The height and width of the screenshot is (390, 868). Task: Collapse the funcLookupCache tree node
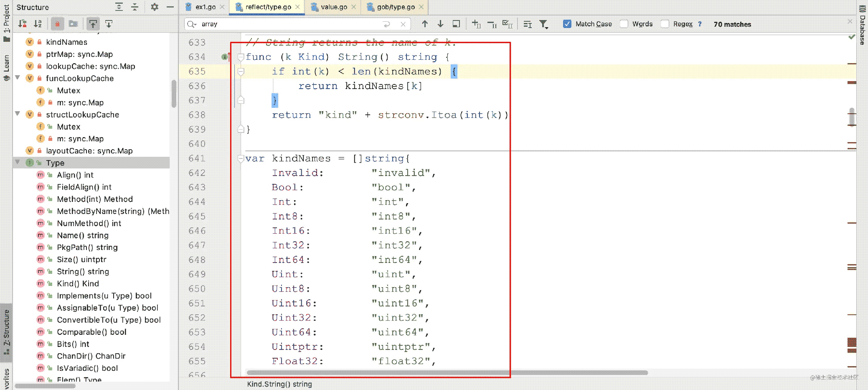click(x=18, y=78)
